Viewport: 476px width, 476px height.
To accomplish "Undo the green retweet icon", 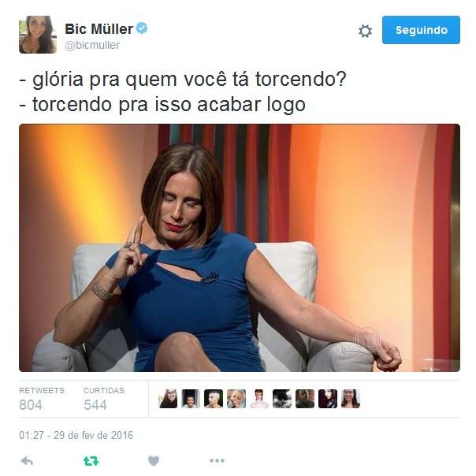I will 91,461.
